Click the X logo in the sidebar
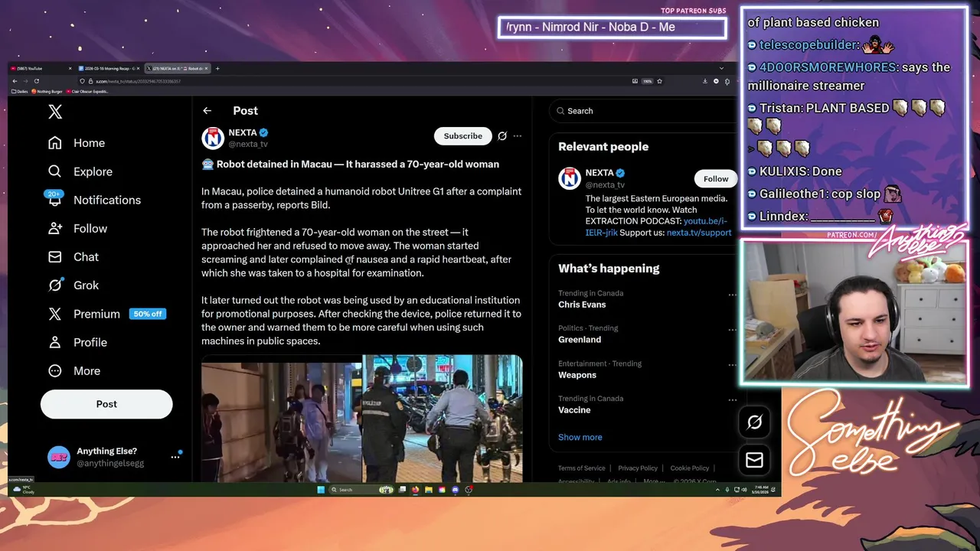The image size is (980, 551). [55, 112]
